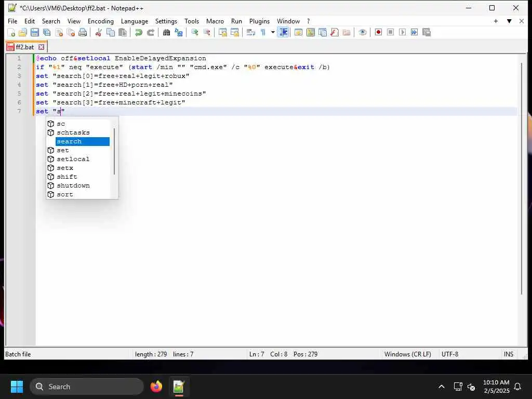Toggle show all characters pilcrow icon
Viewport: 532px width, 399px height.
[263, 33]
